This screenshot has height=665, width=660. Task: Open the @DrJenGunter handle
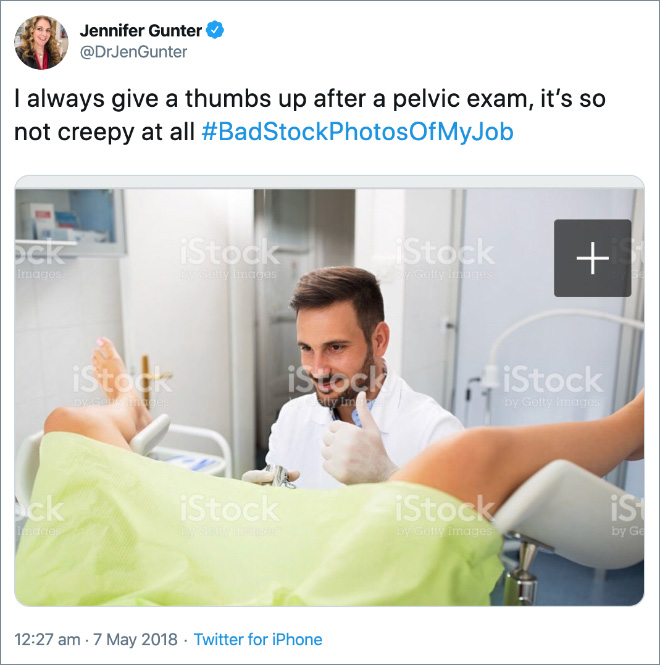pos(133,52)
